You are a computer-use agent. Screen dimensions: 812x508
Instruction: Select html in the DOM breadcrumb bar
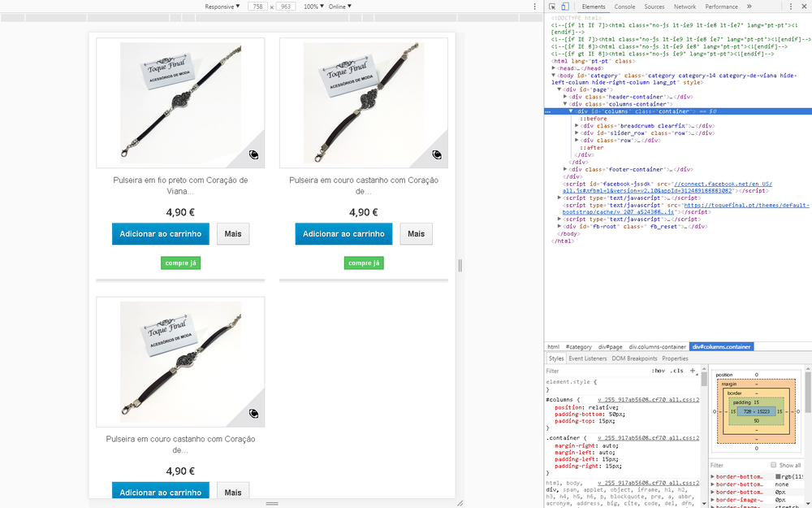tap(553, 347)
